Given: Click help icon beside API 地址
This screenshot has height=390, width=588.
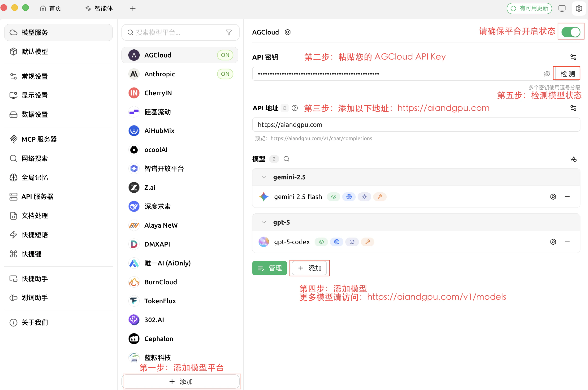Looking at the screenshot, I should pyautogui.click(x=295, y=108).
